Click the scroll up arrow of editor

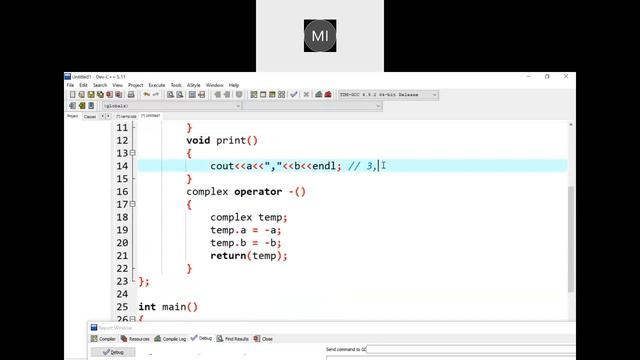click(571, 124)
